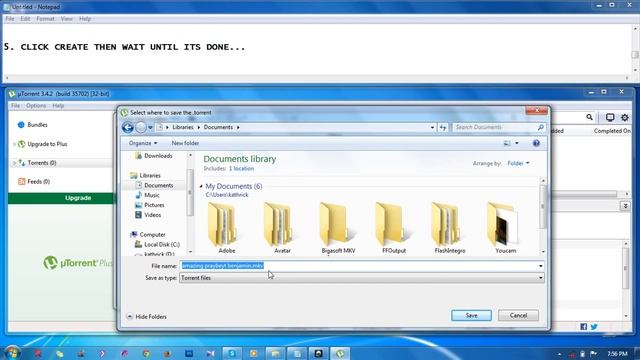The width and height of the screenshot is (640, 360).
Task: Click the refresh button beside address bar
Action: point(443,127)
